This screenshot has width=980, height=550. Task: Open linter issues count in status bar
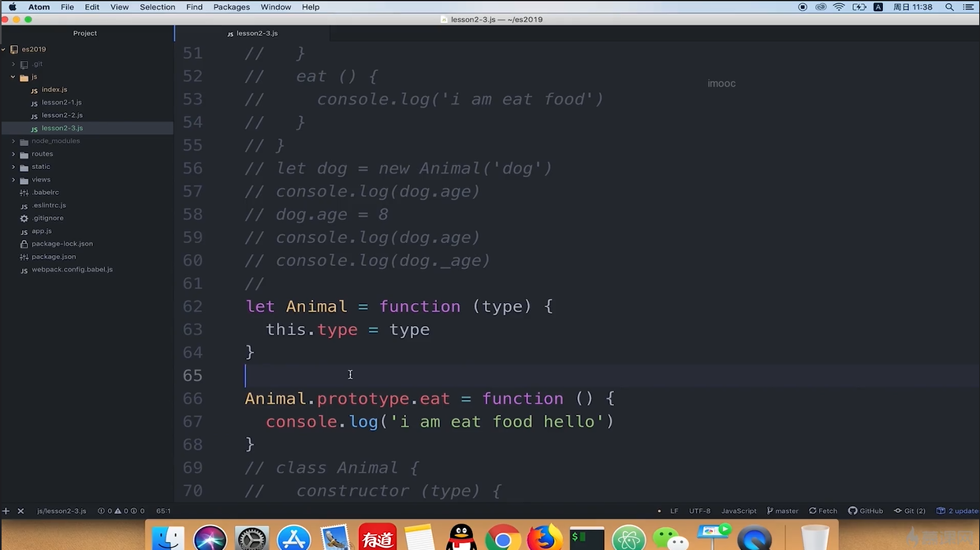[x=121, y=511]
